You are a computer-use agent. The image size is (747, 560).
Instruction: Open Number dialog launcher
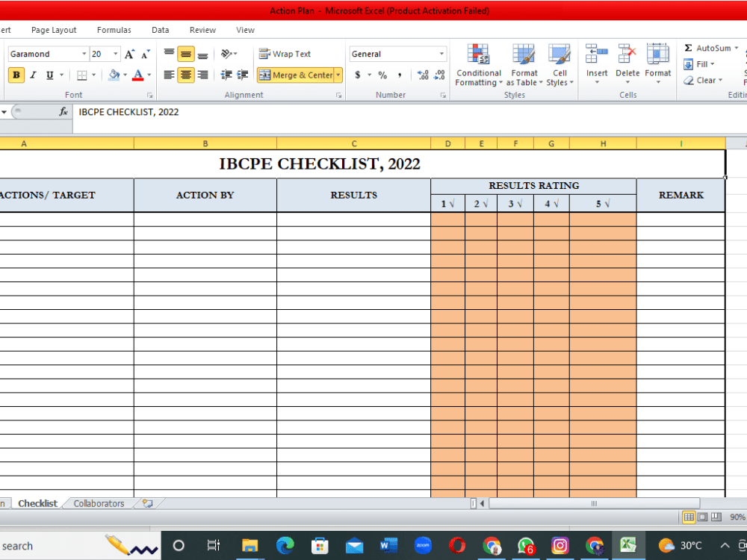[x=443, y=96]
